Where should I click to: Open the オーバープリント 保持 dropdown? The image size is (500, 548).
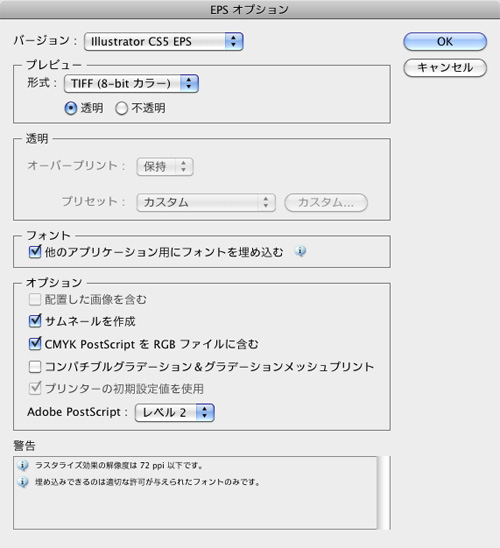(x=165, y=167)
